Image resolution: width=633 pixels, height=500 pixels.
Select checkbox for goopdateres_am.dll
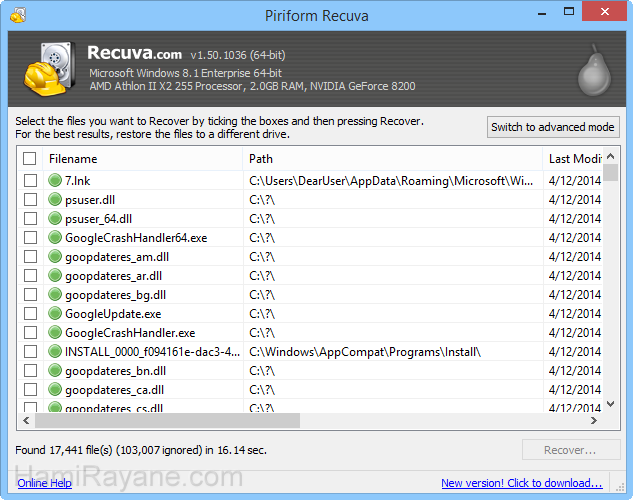pos(30,256)
